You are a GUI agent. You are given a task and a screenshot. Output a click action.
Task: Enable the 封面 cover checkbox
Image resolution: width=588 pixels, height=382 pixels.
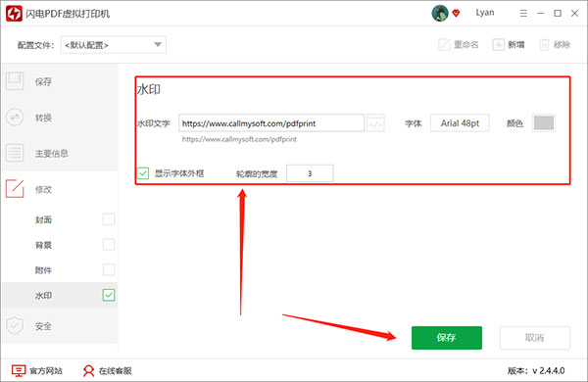109,219
